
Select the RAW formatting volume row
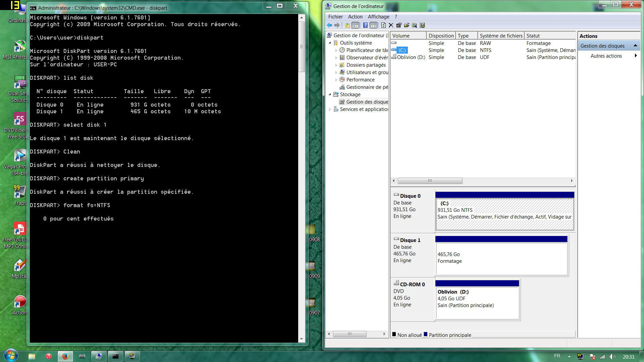[x=483, y=43]
